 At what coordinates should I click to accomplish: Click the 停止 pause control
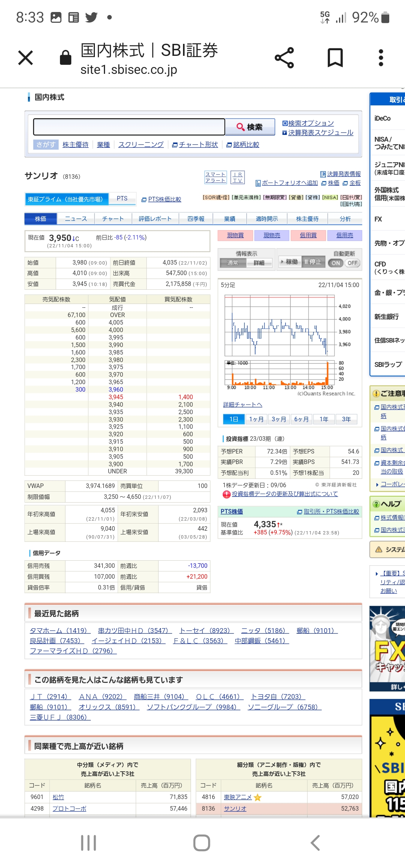coord(313,262)
